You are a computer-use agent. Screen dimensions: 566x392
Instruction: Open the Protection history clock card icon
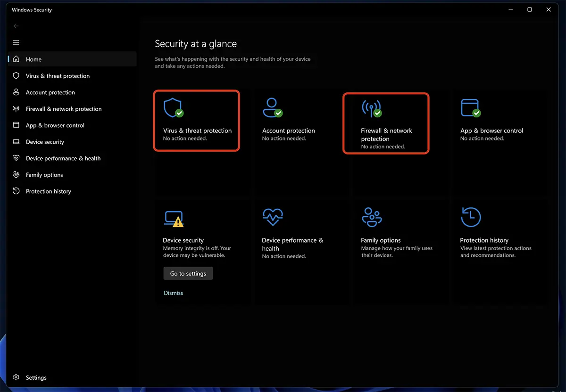click(471, 217)
